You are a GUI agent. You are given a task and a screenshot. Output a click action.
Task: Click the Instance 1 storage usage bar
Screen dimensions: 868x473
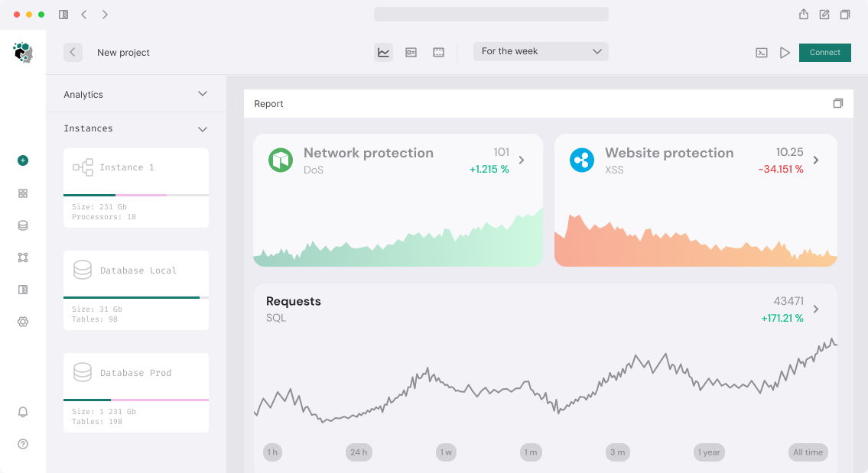pyautogui.click(x=136, y=195)
